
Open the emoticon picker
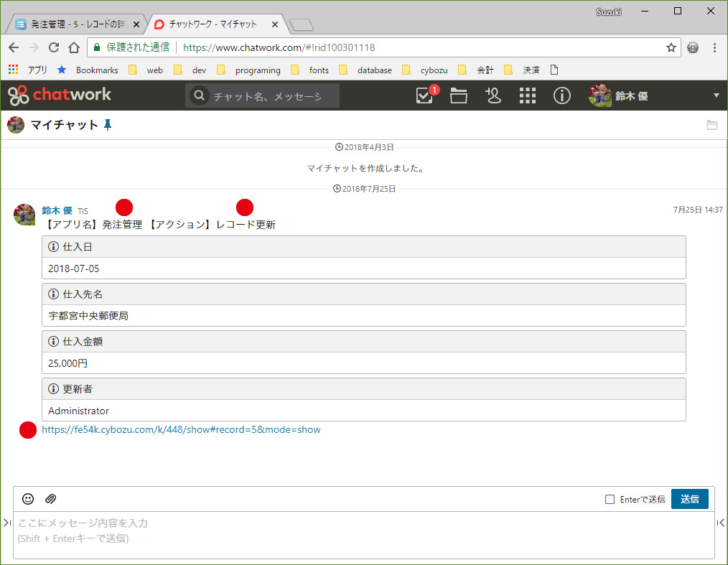pyautogui.click(x=28, y=499)
